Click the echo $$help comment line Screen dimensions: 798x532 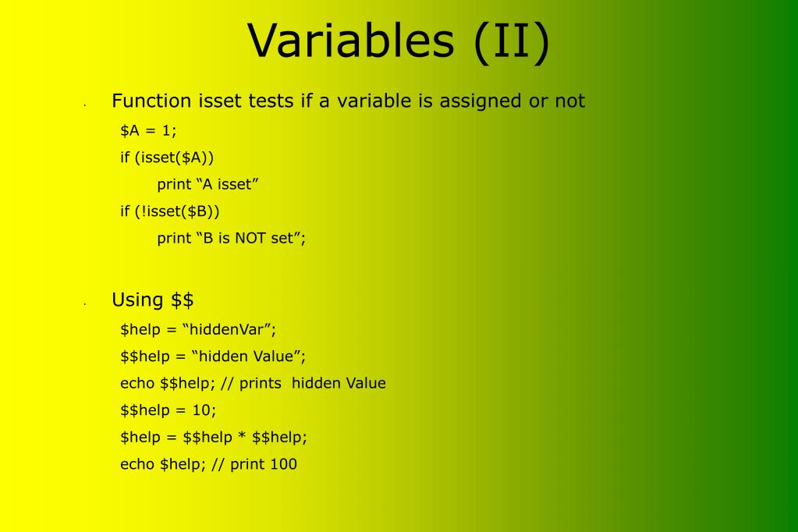pos(253,383)
